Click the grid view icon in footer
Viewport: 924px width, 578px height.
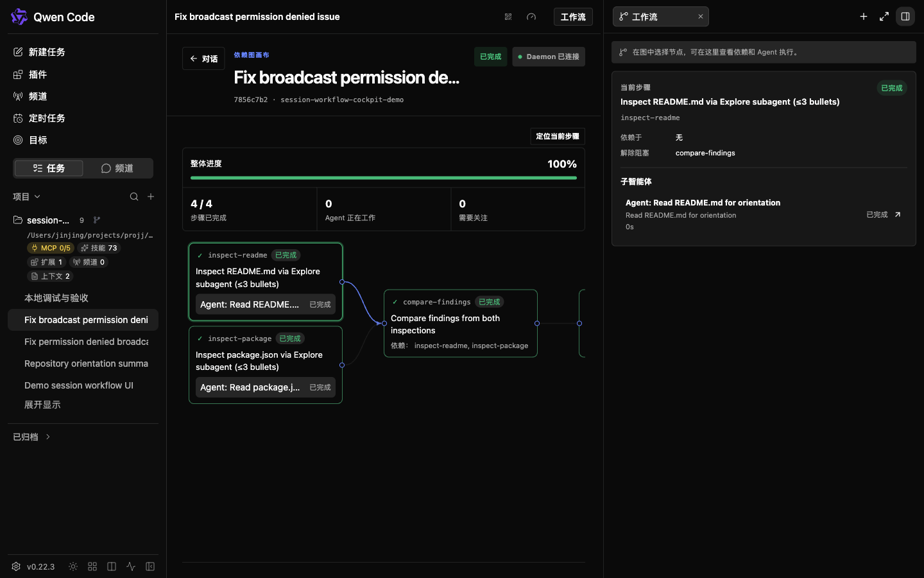point(92,566)
